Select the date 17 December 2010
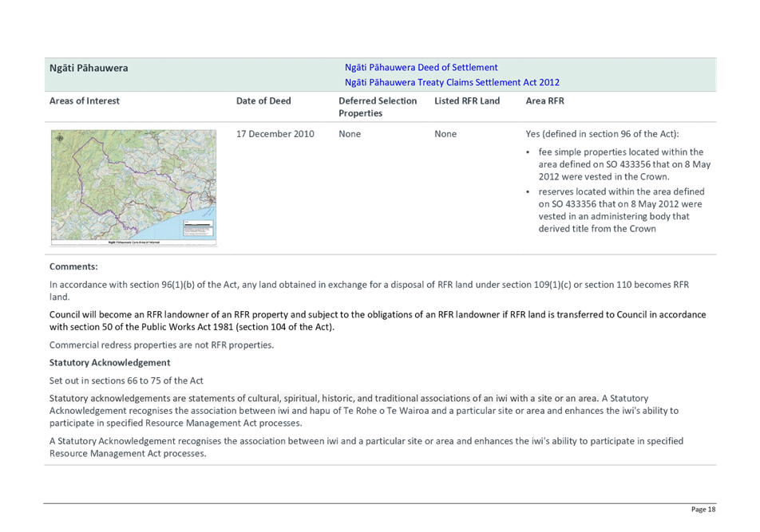Screen dimensions: 760x532 pos(275,134)
